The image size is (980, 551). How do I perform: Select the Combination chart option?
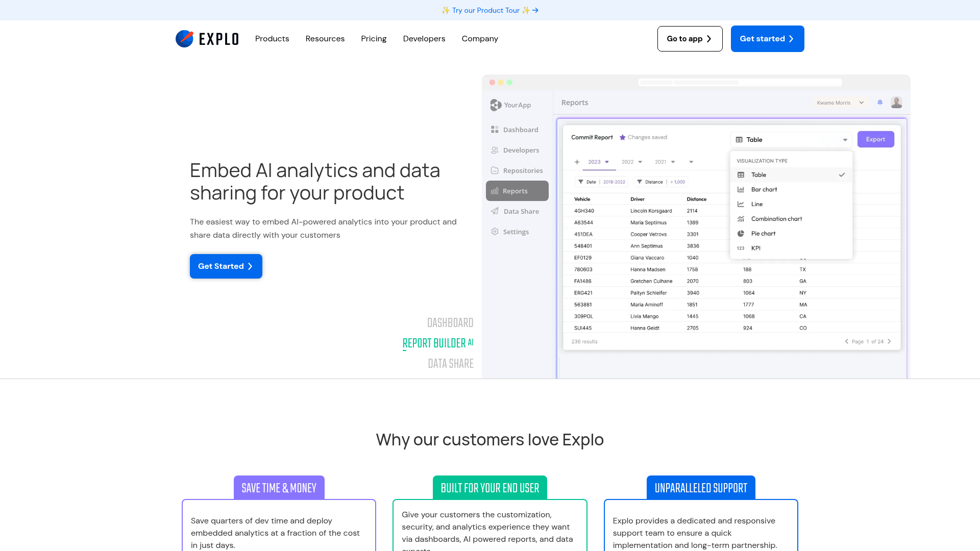(x=776, y=219)
